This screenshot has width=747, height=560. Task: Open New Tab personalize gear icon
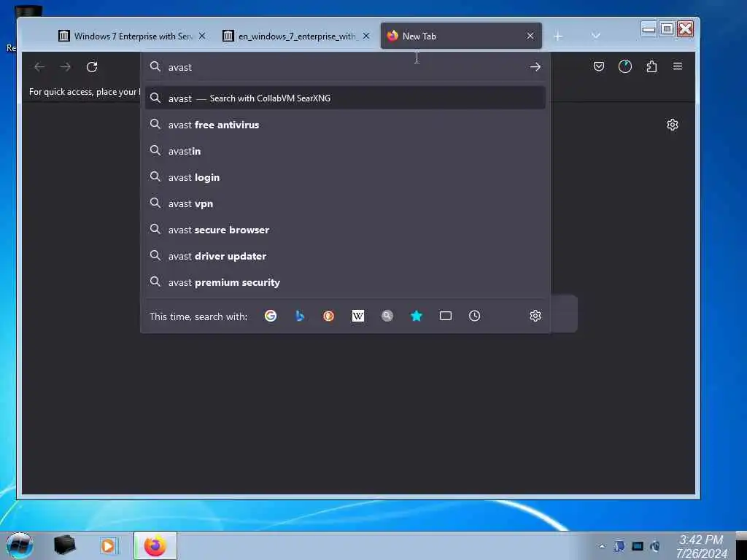672,125
